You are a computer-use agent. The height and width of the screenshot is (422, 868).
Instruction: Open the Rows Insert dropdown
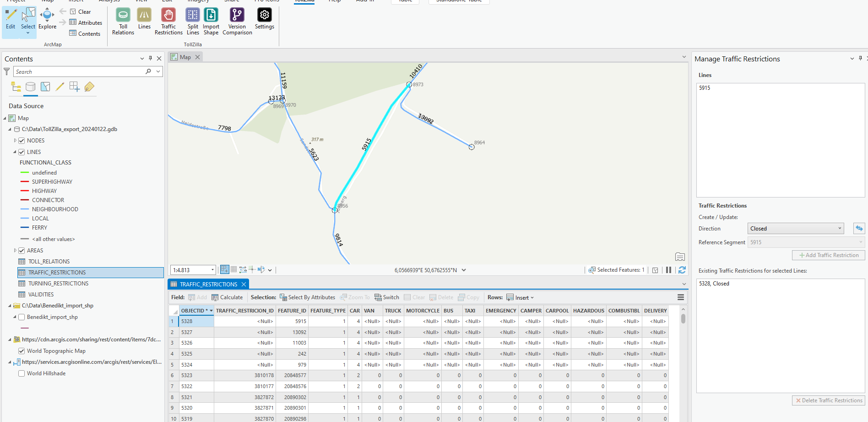(520, 297)
